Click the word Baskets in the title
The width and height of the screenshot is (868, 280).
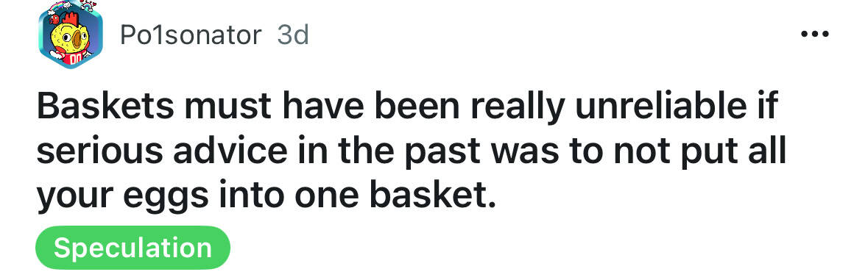coord(106,107)
